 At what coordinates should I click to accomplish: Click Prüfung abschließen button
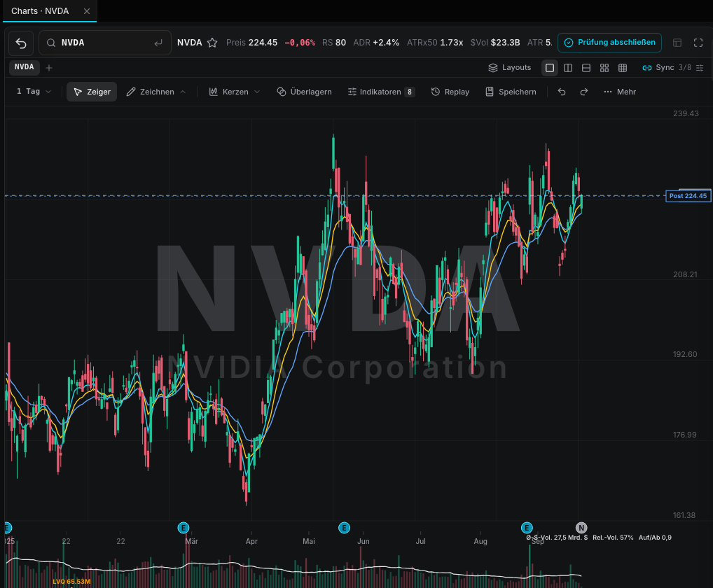coord(609,42)
